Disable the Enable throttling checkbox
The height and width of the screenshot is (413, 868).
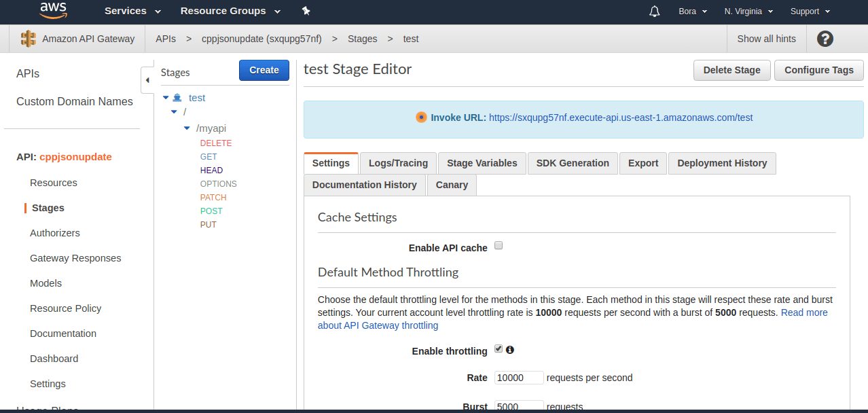point(499,349)
